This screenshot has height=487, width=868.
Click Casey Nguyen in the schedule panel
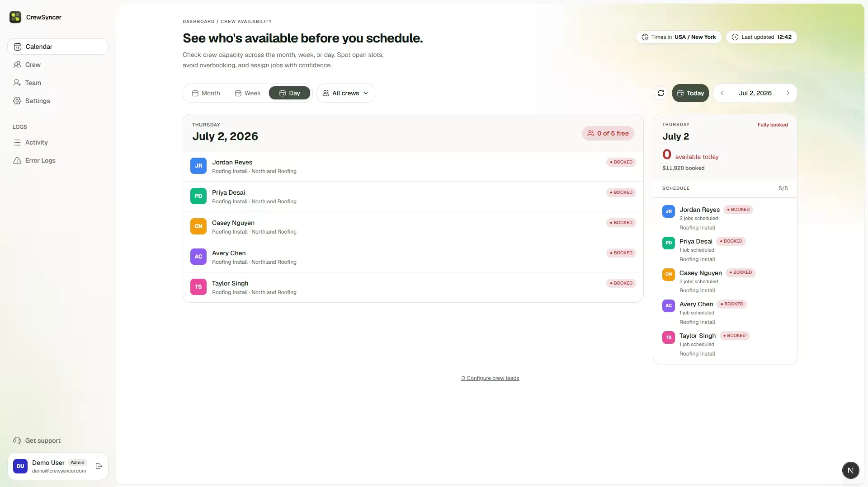[x=700, y=273]
